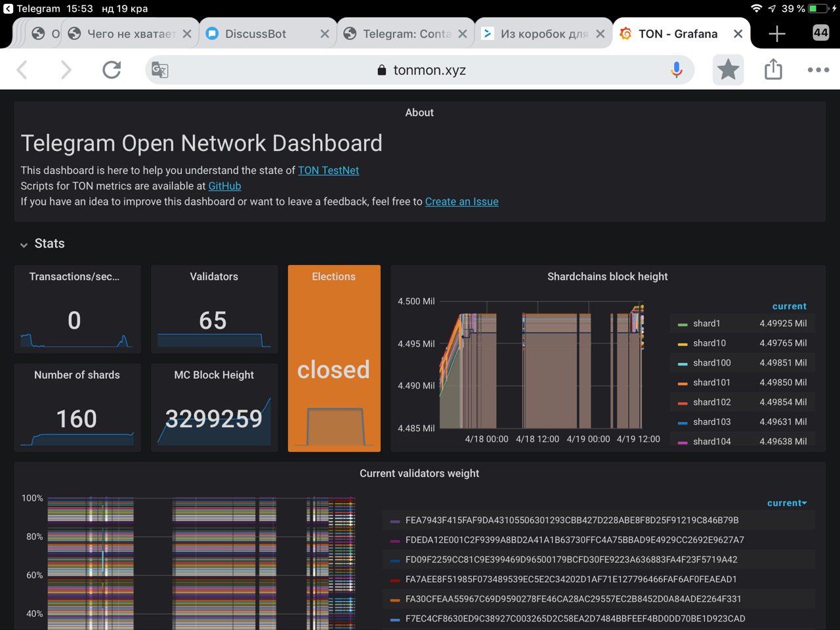This screenshot has width=840, height=630.
Task: Go forward with the browser forward arrow
Action: [x=66, y=70]
